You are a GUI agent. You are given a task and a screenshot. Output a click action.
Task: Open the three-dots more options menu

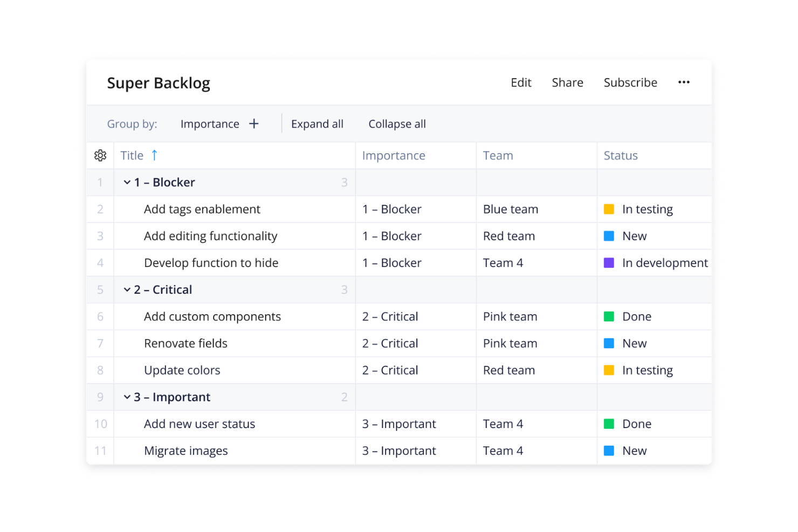point(684,82)
